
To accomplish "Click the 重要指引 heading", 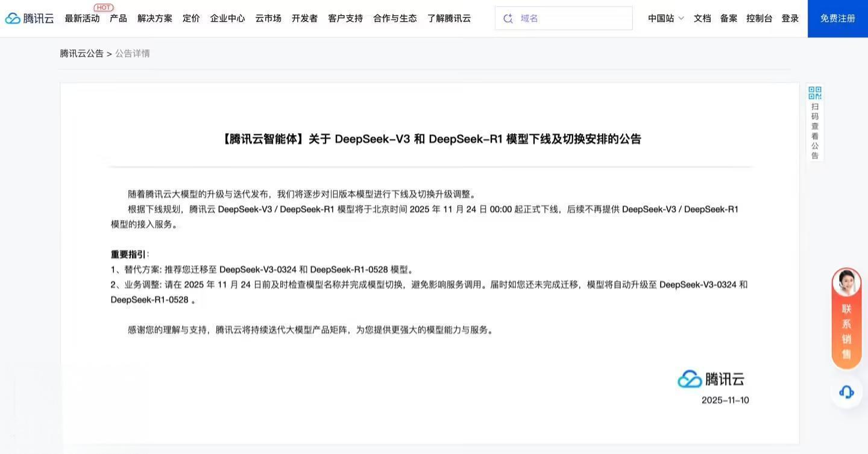I will click(x=129, y=254).
